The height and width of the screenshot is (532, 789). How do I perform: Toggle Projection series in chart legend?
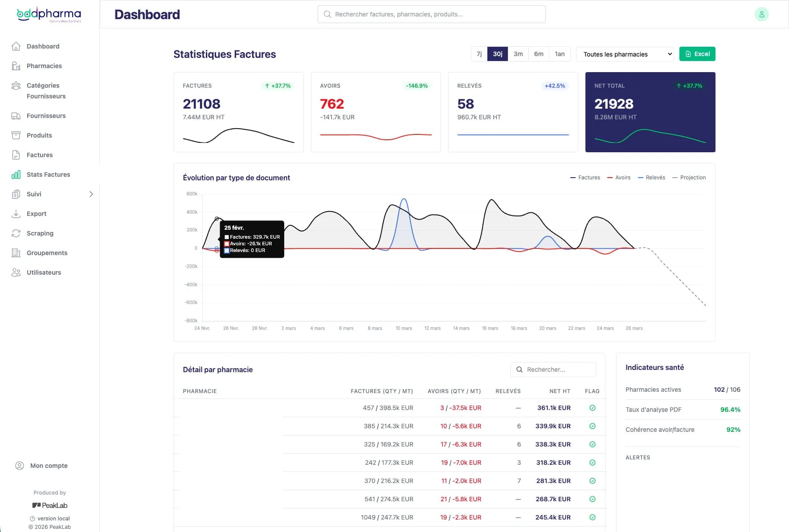pyautogui.click(x=689, y=178)
